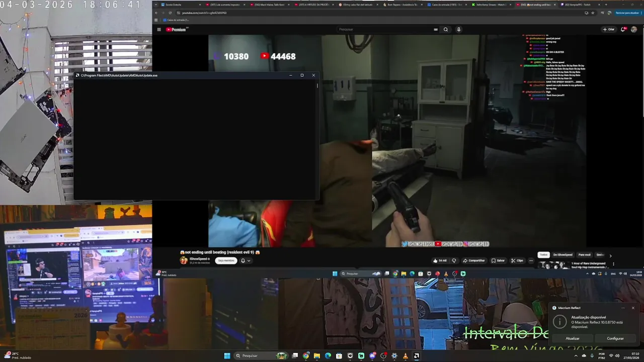Share the video via Compartilhar
Viewport: 644px width, 362px height.
pyautogui.click(x=474, y=260)
